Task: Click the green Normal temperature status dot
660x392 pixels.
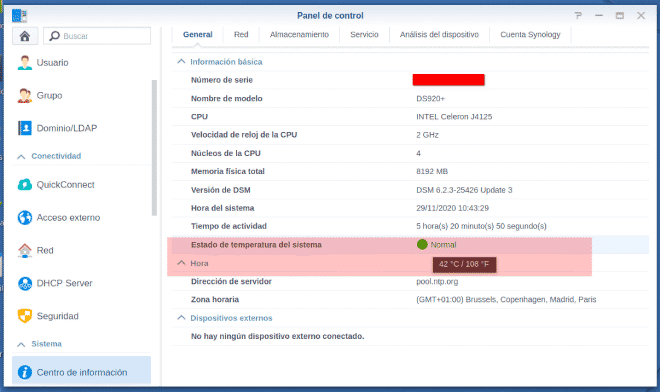Action: [422, 244]
